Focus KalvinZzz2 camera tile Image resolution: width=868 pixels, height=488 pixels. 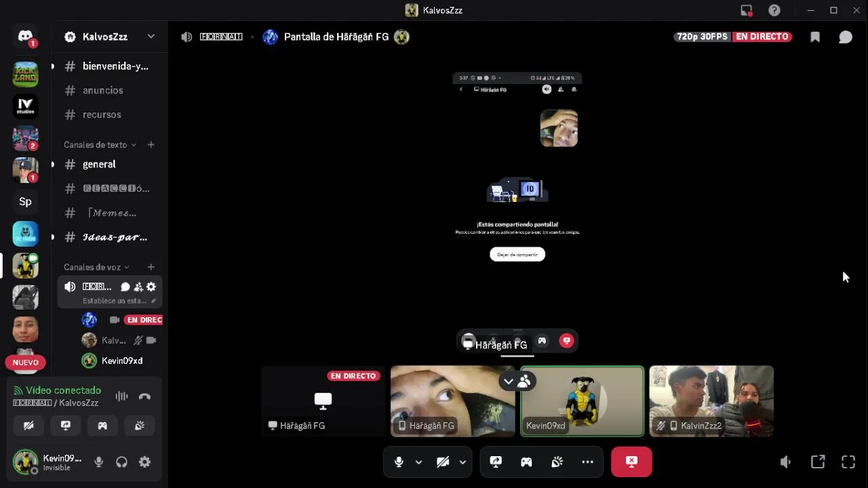point(711,401)
